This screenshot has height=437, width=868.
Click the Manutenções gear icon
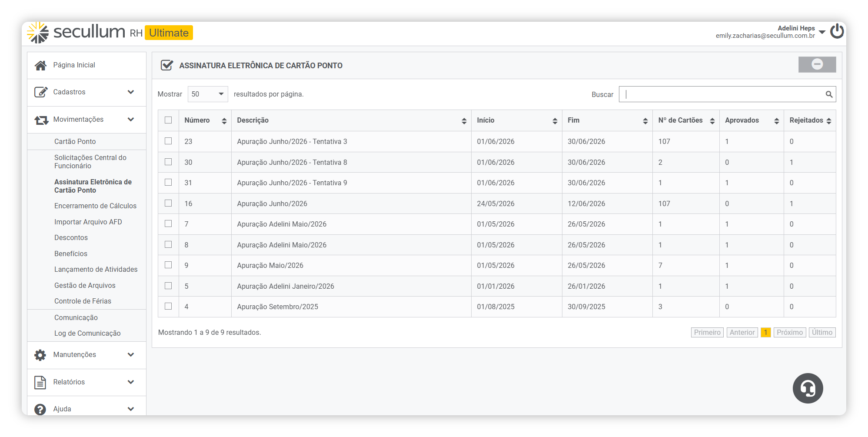(40, 355)
